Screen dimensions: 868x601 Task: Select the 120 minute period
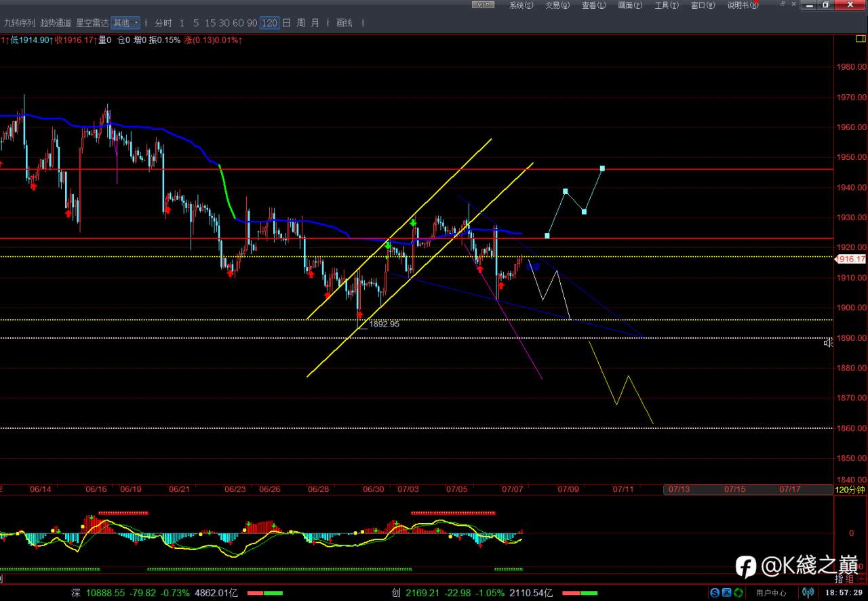[269, 23]
